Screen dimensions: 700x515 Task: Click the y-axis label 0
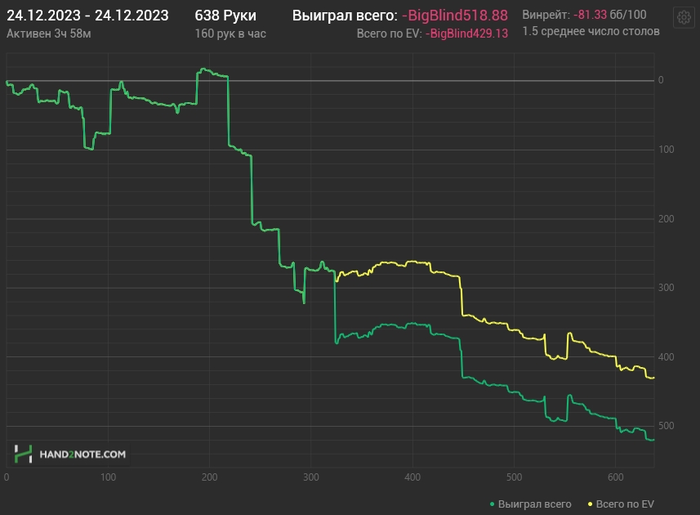(x=661, y=80)
